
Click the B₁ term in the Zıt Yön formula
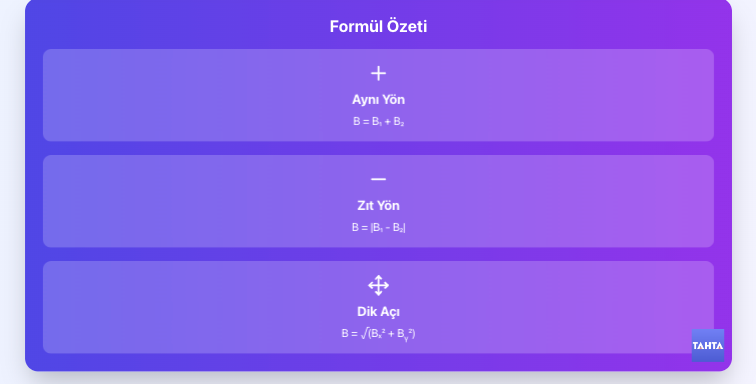(x=378, y=228)
